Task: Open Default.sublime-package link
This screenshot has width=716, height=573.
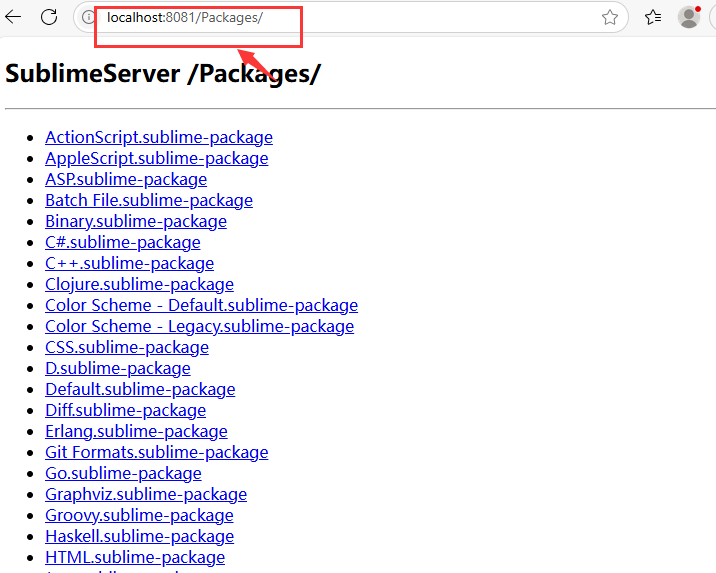Action: click(140, 389)
